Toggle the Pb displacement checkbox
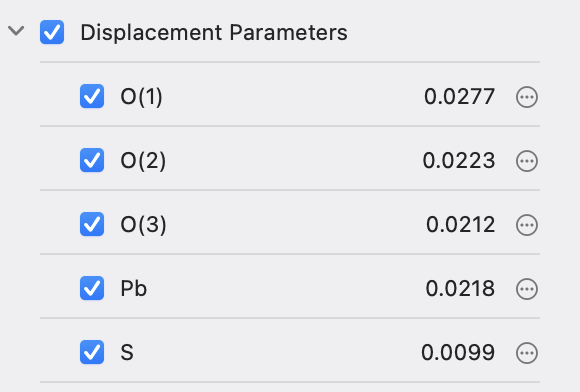The image size is (580, 392). coord(92,288)
